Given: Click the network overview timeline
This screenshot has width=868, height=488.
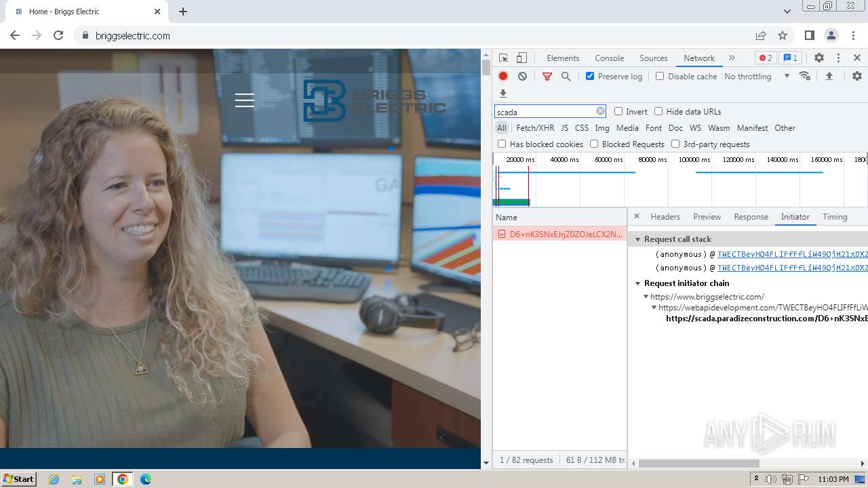Looking at the screenshot, I should [680, 180].
